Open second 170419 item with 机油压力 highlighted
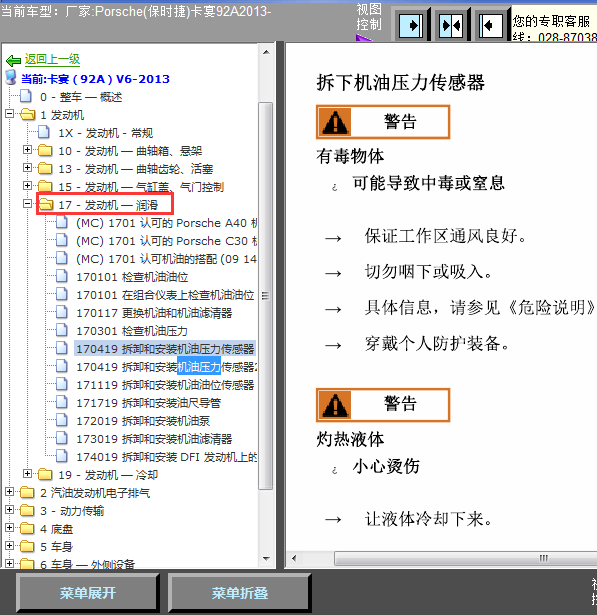The image size is (597, 615). [x=167, y=367]
